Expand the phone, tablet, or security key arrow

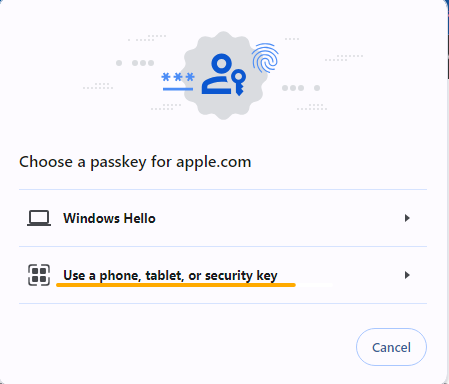pyautogui.click(x=407, y=275)
